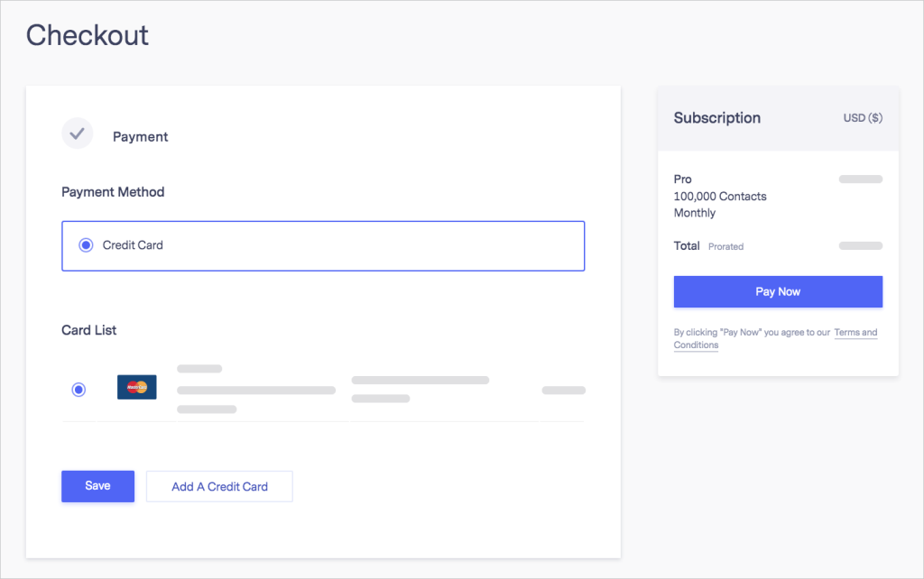
Task: Click the Pro plan name
Action: [682, 179]
